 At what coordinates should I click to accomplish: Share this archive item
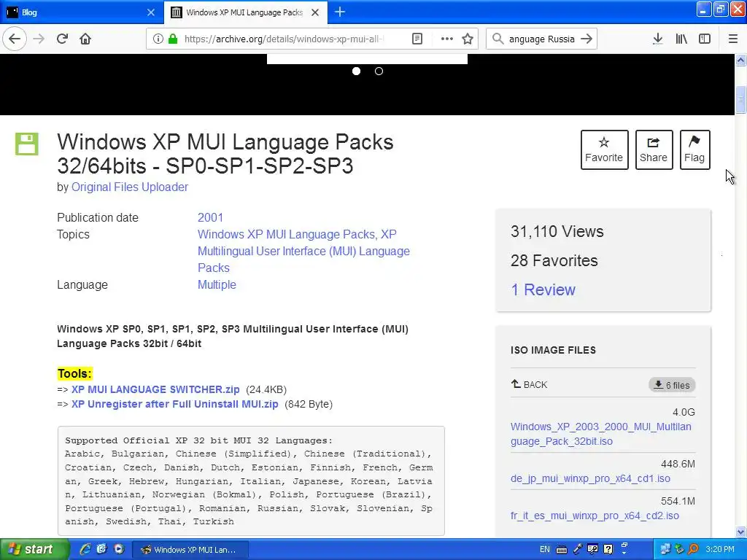click(654, 149)
